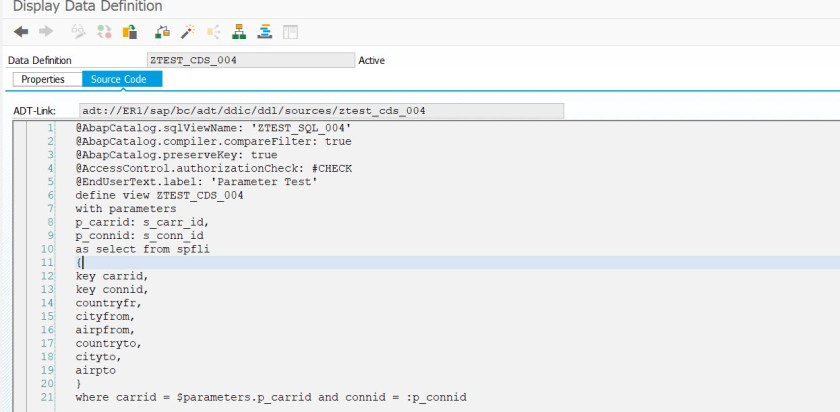Click the 'p_connid: s_conn_id' line

[139, 235]
